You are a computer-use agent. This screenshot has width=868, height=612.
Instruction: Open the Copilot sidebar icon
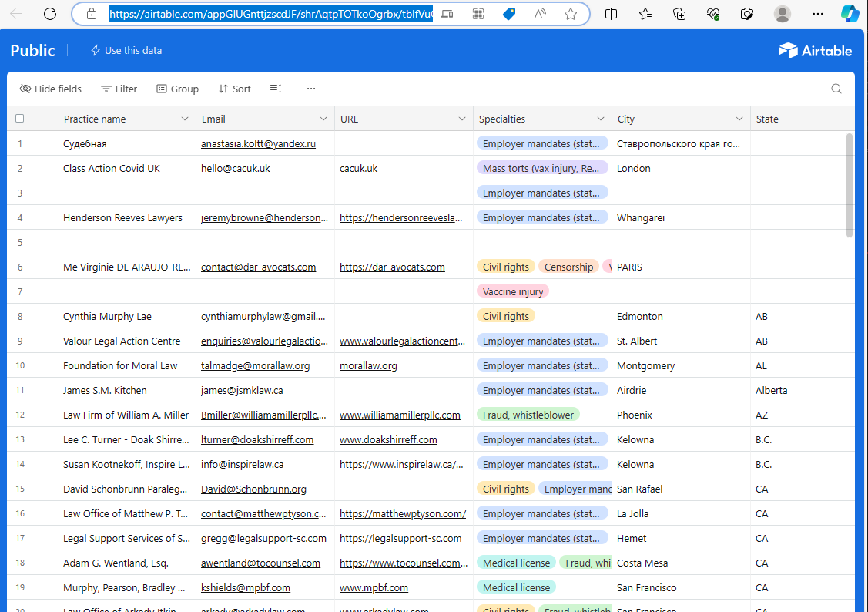(850, 14)
